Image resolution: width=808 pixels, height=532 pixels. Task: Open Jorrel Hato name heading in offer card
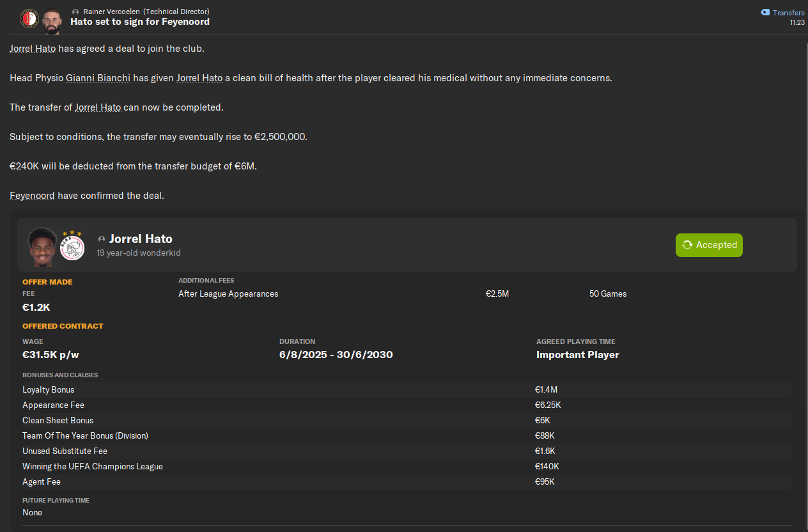[x=141, y=239]
